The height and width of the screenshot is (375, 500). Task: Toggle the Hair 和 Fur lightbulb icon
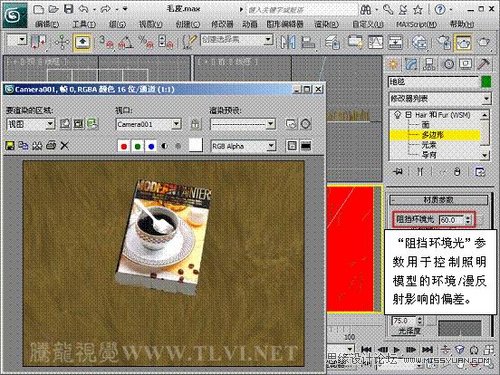pyautogui.click(x=397, y=115)
